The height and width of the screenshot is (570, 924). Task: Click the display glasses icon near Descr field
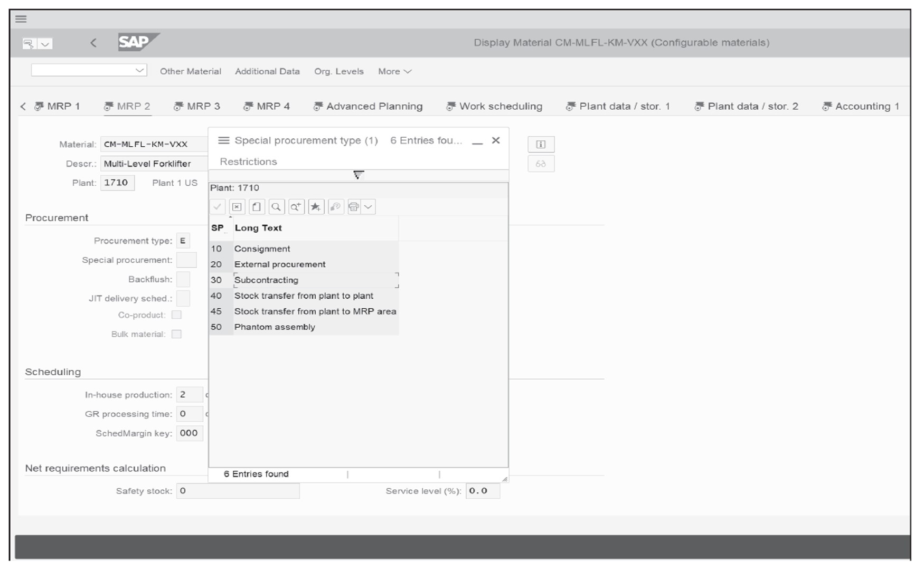tap(540, 164)
